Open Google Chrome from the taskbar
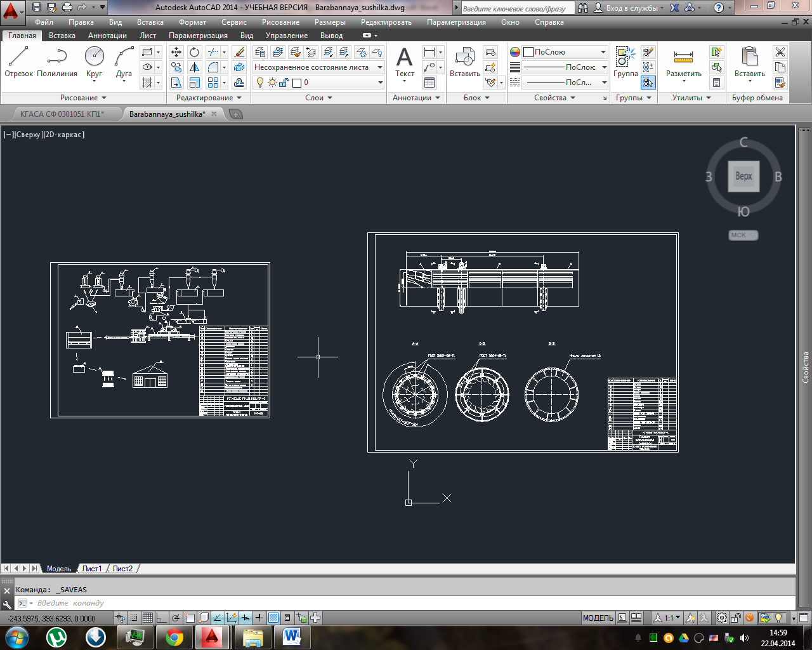812x650 pixels. [x=174, y=637]
